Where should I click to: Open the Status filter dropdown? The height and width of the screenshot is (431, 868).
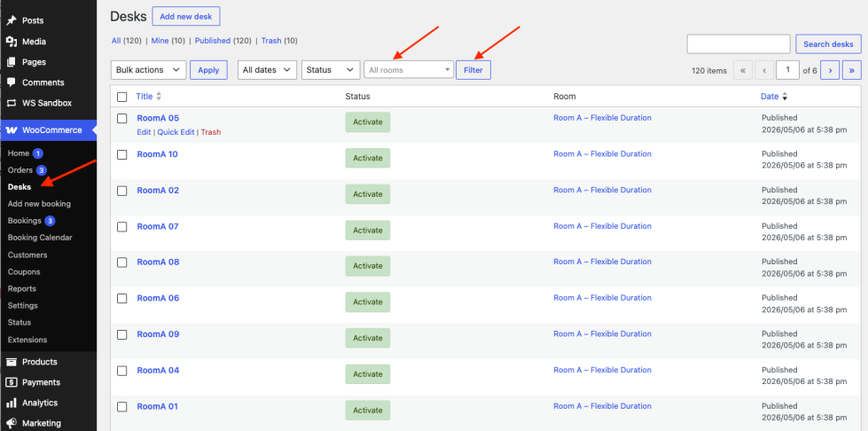331,70
